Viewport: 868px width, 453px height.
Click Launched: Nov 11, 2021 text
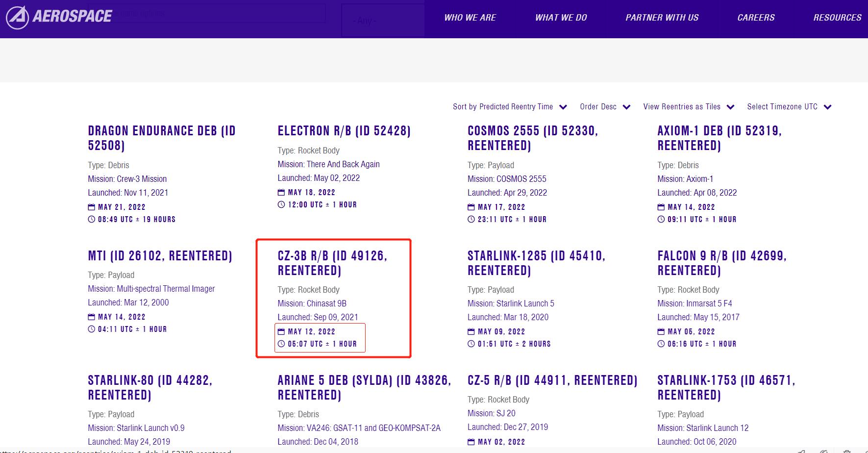point(128,193)
